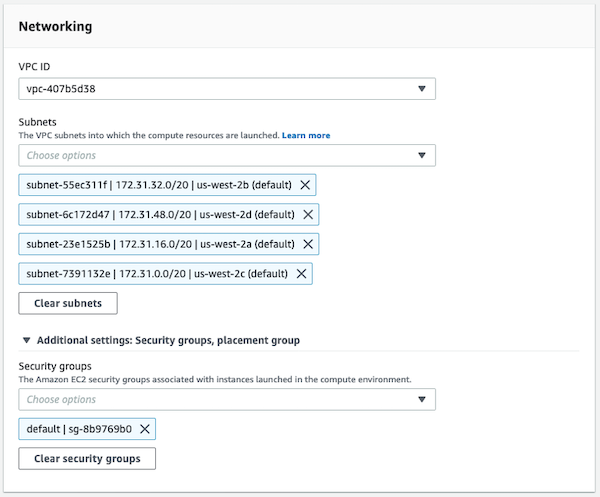Click the Networking section heading

pyautogui.click(x=56, y=27)
